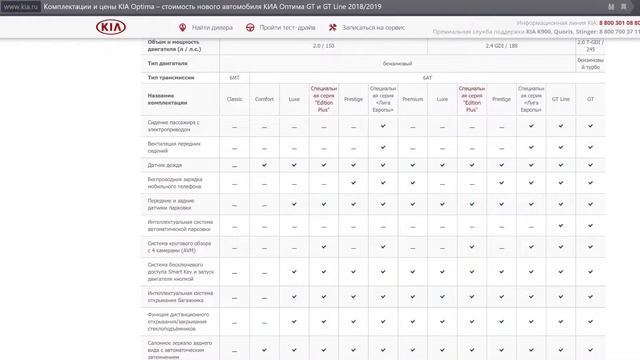Click the Функция дистанционного открывания стеклоподъемников label
This screenshot has height=360, width=640.
coord(178,321)
